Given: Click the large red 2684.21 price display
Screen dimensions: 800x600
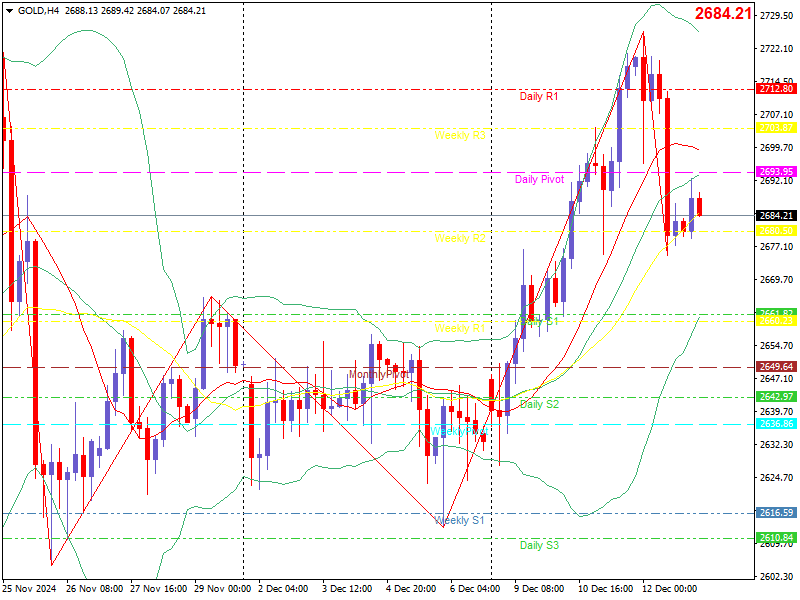Looking at the screenshot, I should pyautogui.click(x=723, y=13).
